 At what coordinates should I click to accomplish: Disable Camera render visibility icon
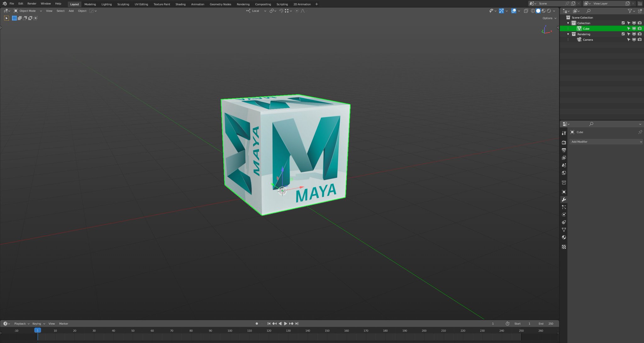tap(640, 40)
